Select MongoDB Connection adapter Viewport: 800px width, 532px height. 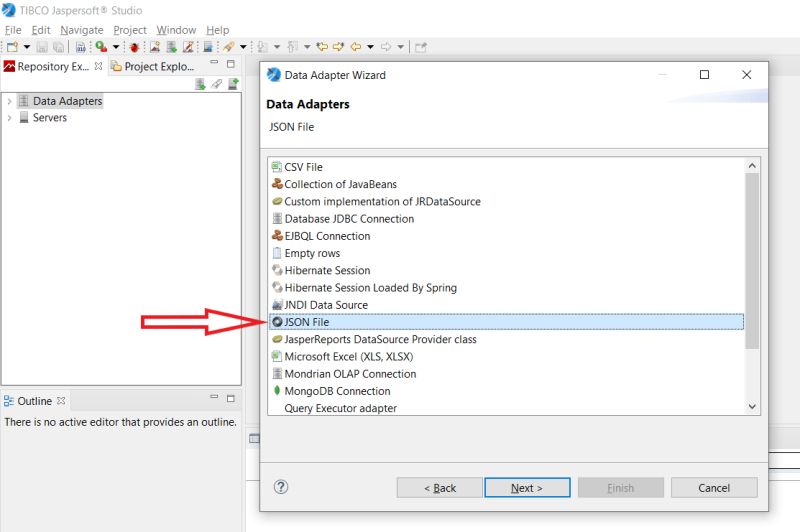pos(337,391)
